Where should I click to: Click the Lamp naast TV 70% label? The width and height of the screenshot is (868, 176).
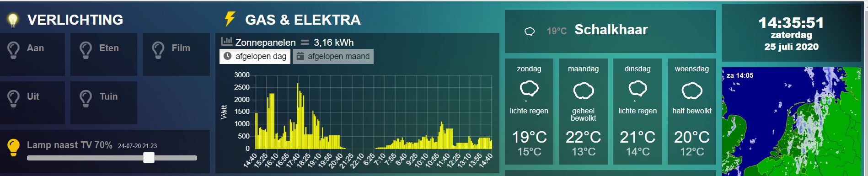[x=70, y=145]
